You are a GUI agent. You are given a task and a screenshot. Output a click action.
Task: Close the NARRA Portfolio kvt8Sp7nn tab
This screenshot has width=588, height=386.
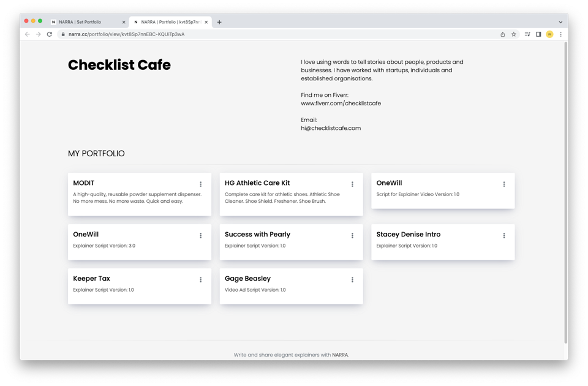click(x=206, y=22)
